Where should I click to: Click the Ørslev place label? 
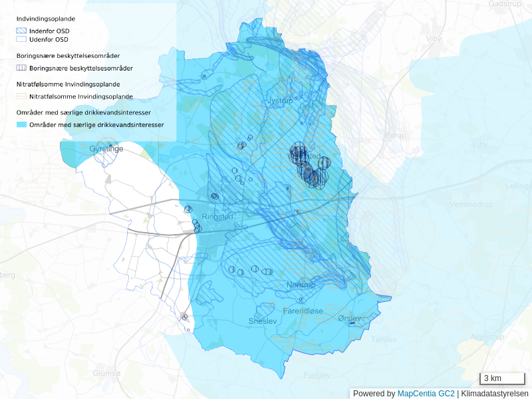point(349,319)
